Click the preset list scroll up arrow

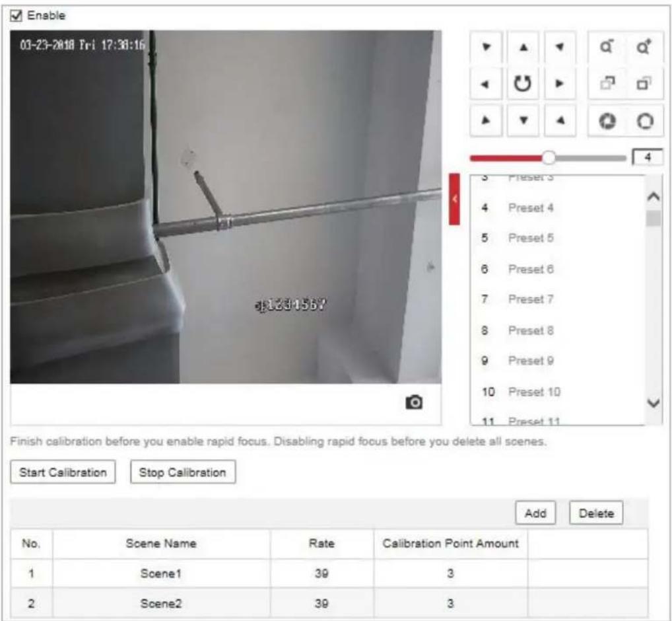654,196
